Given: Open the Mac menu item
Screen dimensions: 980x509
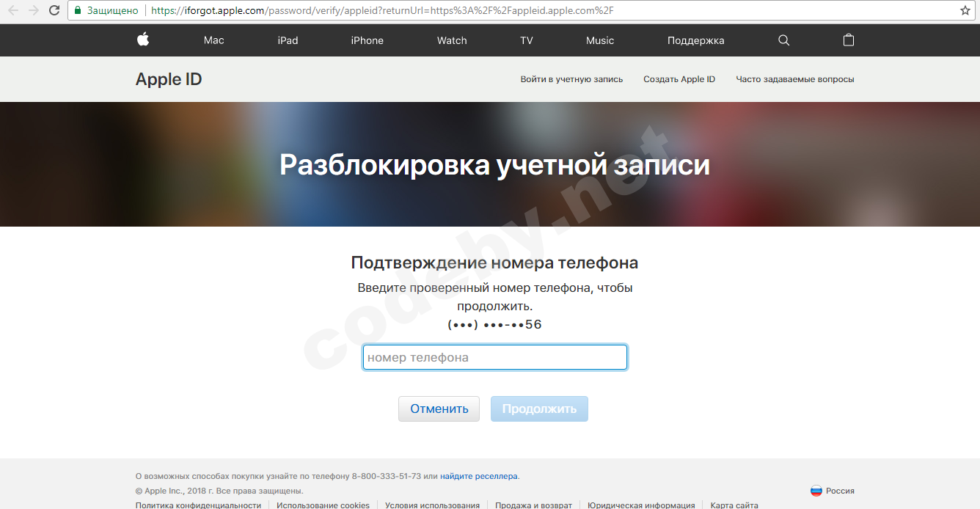Looking at the screenshot, I should (213, 40).
